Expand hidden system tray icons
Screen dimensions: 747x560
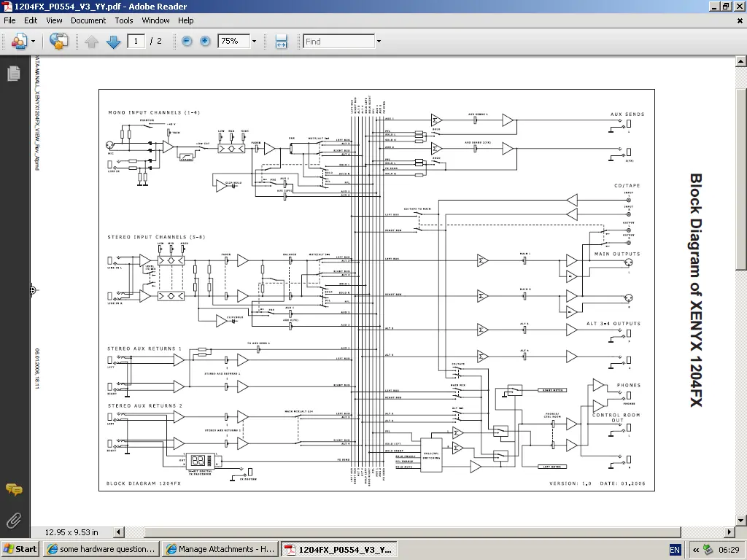point(695,550)
